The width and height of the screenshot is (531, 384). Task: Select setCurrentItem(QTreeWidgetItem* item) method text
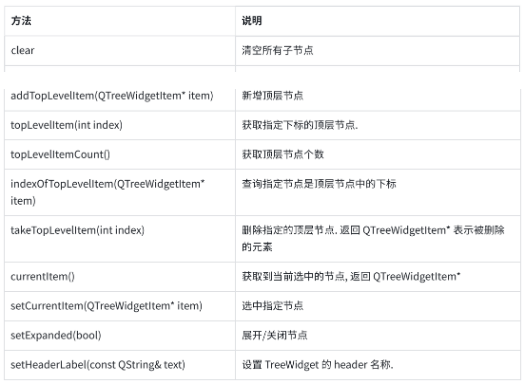106,306
